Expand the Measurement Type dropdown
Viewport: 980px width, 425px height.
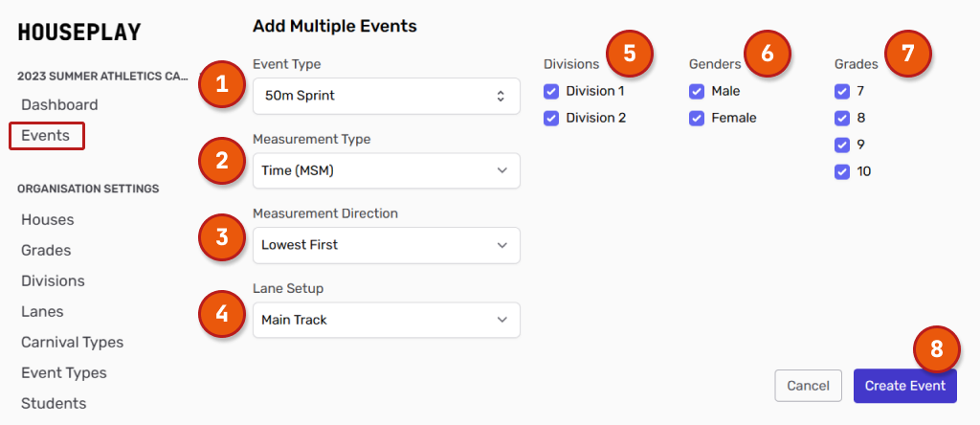[x=386, y=170]
